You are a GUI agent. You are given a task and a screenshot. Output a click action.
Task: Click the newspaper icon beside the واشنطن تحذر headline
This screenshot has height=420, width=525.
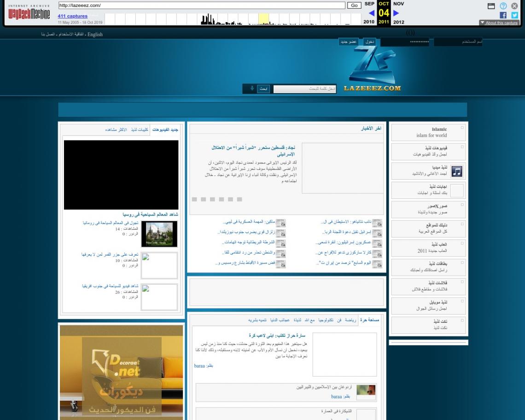tap(280, 254)
